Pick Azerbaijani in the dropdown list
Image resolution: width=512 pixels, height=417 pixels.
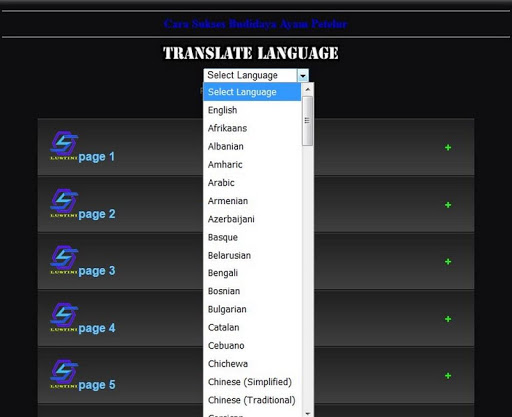[252, 219]
